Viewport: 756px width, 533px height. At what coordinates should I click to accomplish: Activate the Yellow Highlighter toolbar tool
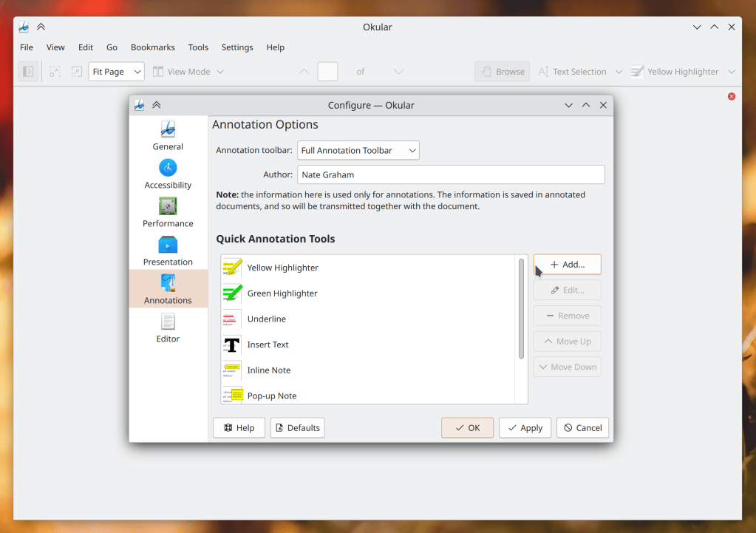point(675,72)
